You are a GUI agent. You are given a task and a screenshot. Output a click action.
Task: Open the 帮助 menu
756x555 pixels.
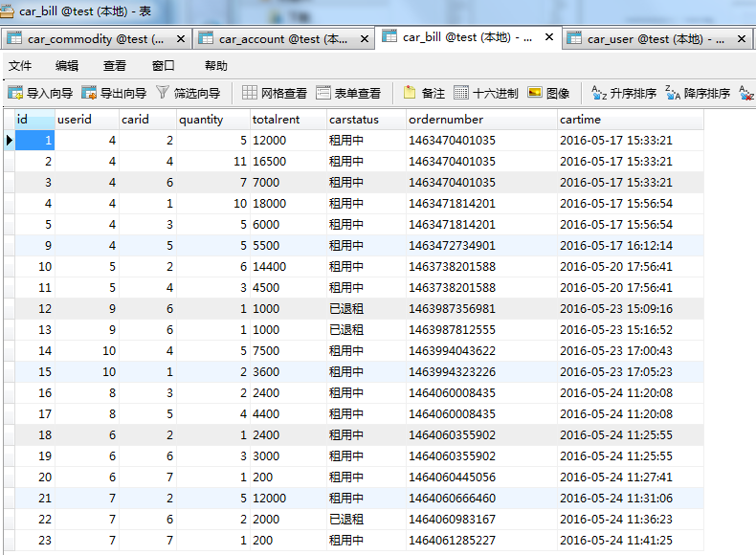pyautogui.click(x=215, y=66)
